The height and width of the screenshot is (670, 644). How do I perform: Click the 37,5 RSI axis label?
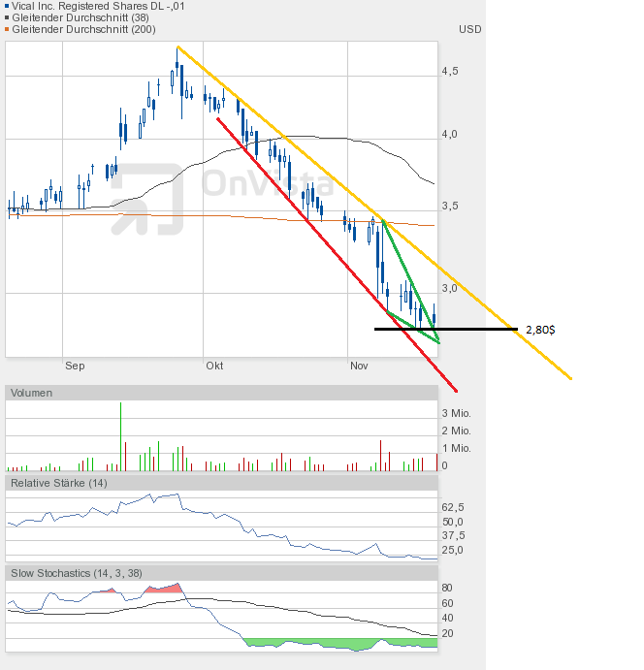(x=453, y=535)
